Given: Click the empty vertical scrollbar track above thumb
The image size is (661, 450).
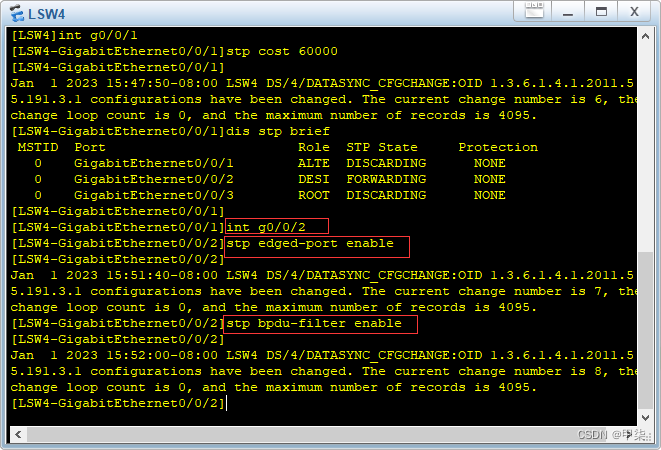Looking at the screenshot, I should point(645,148).
